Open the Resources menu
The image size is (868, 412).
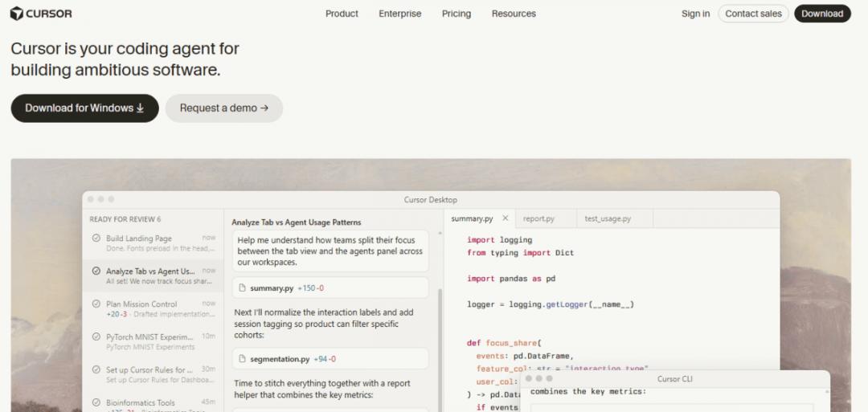[x=514, y=14]
